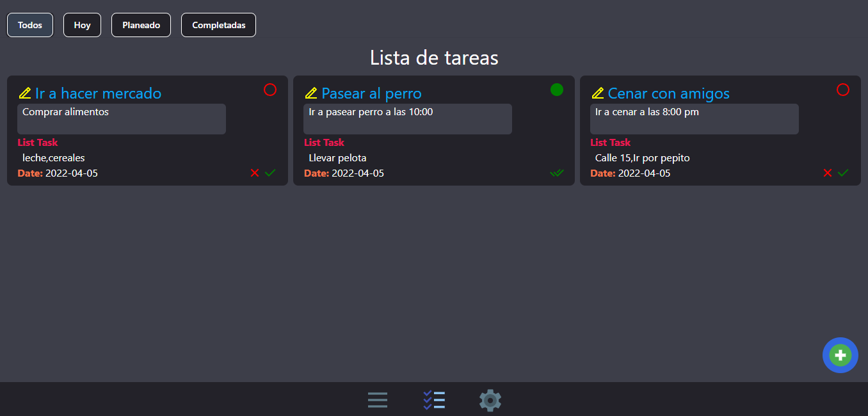Delete 'Ir a hacer mercado' with the red X
Screen dimensions: 868x416
[255, 173]
